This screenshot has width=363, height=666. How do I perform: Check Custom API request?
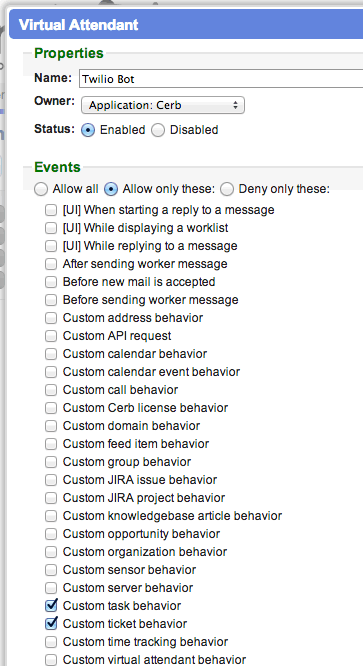51,336
